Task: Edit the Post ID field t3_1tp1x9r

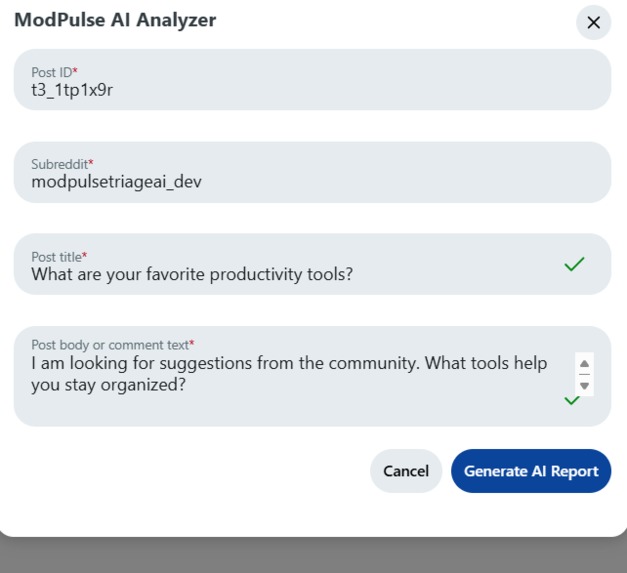Action: click(312, 80)
